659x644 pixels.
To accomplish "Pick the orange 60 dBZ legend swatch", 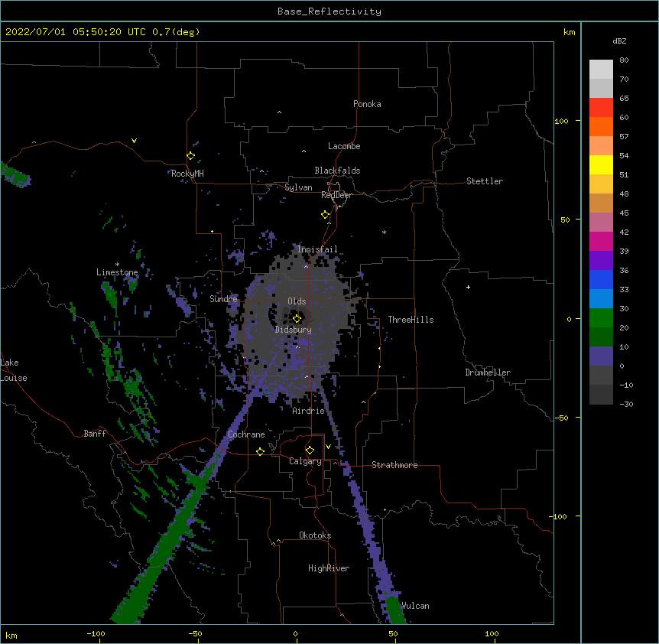I will point(601,126).
